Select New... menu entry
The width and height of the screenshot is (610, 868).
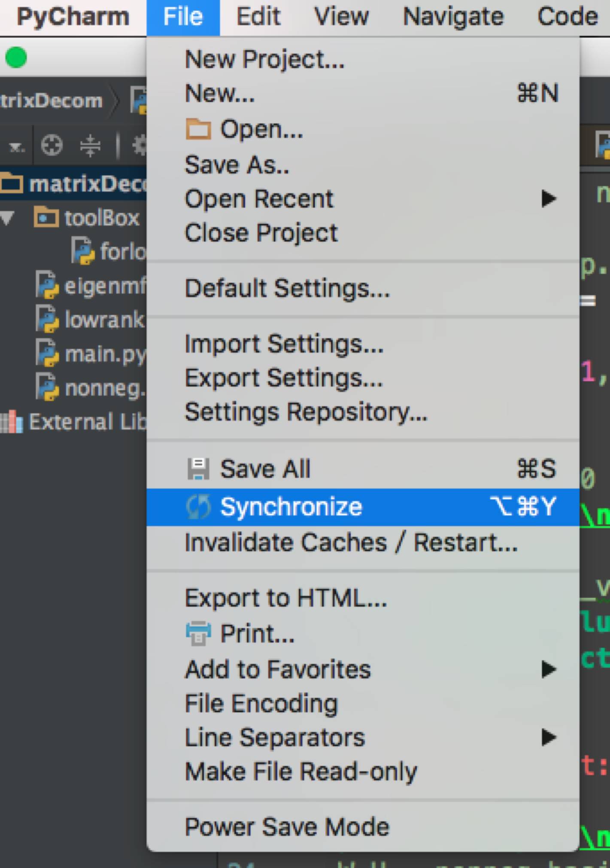click(x=363, y=93)
